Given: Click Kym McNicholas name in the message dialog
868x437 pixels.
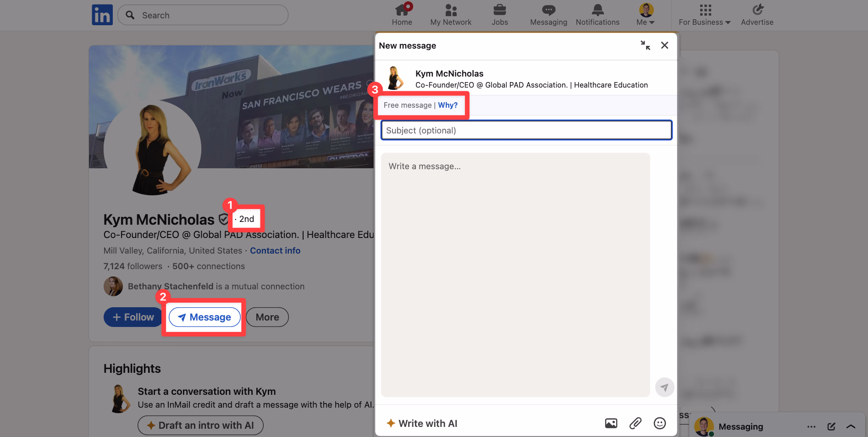Looking at the screenshot, I should [449, 73].
